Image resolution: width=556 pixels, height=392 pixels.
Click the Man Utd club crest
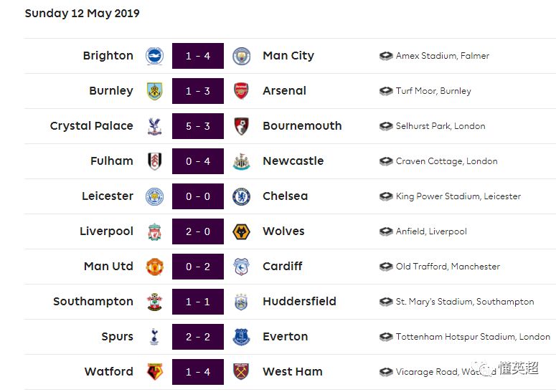tap(154, 267)
